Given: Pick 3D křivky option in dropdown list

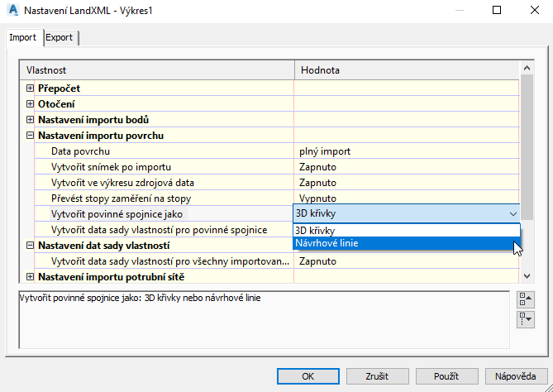Looking at the screenshot, I should (x=407, y=230).
